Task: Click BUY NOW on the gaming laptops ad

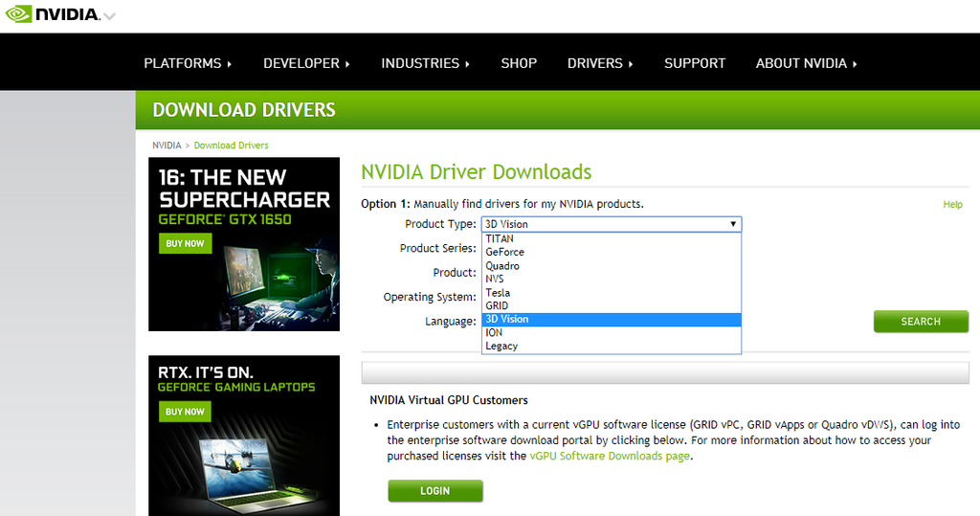Action: pos(185,412)
